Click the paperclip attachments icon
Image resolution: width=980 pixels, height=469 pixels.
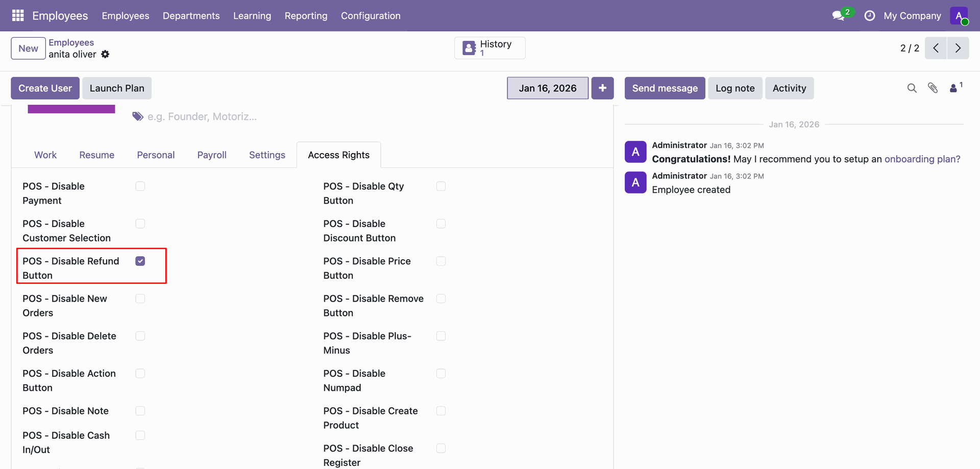coord(933,88)
